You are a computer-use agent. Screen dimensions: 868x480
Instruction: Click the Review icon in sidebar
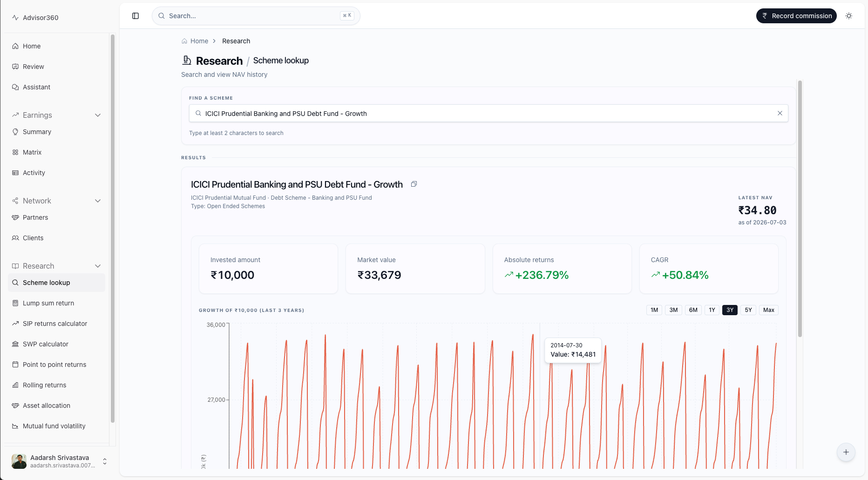click(x=15, y=67)
